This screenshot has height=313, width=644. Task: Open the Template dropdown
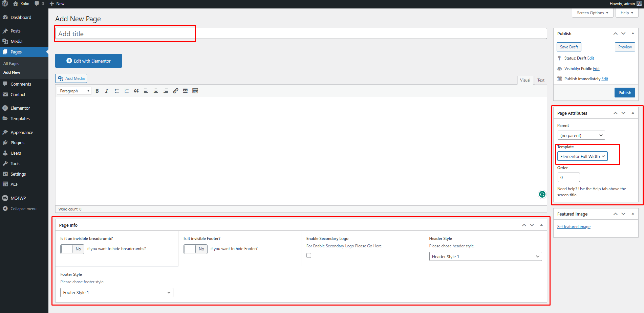coord(582,156)
